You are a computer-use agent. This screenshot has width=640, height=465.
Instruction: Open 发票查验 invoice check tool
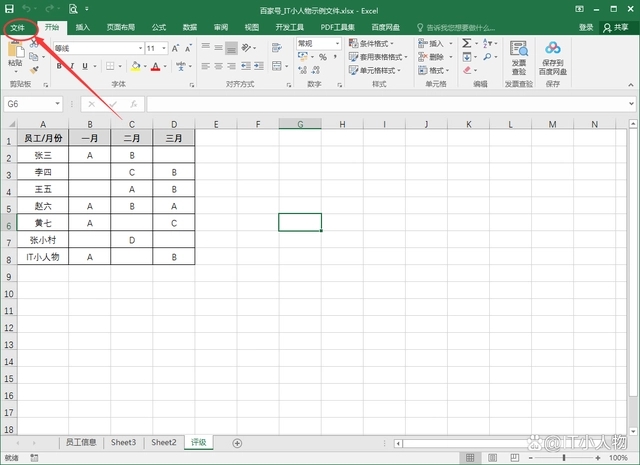tap(519, 58)
